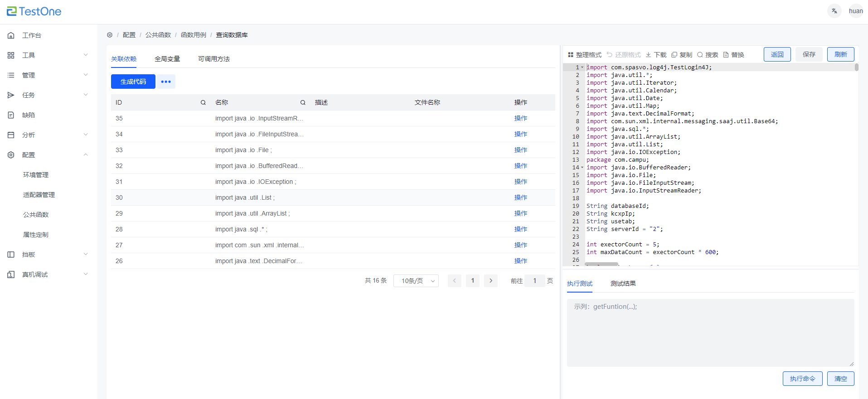Click the 清空 button
The width and height of the screenshot is (868, 399).
click(841, 379)
